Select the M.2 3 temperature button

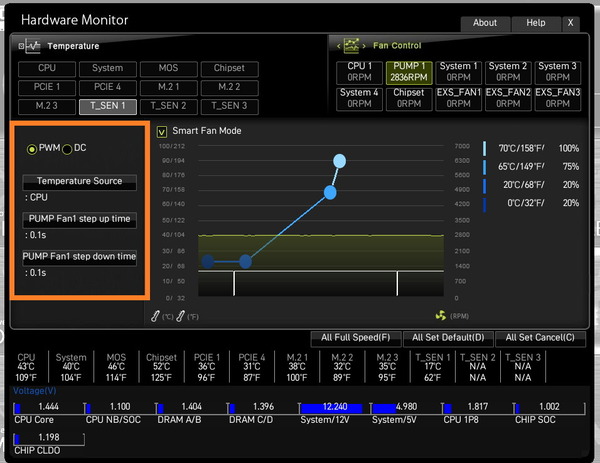point(47,106)
